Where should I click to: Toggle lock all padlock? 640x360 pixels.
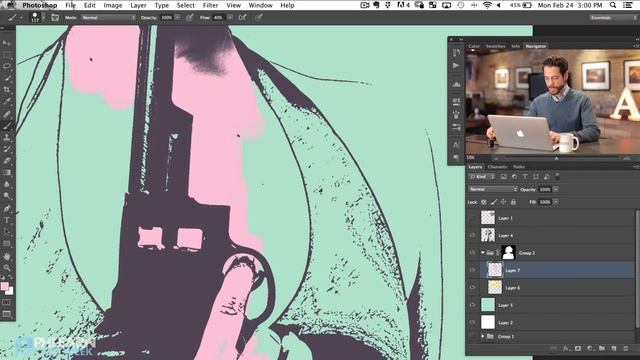(513, 202)
